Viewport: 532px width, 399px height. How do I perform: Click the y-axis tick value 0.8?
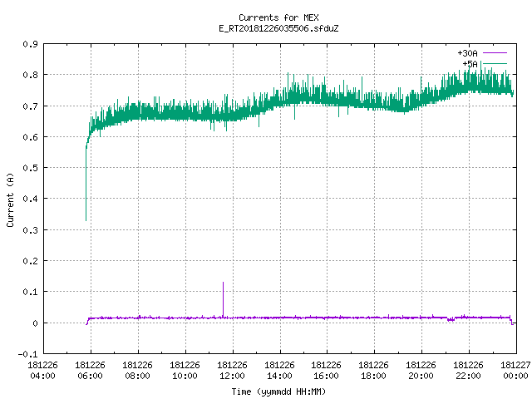[x=30, y=75]
